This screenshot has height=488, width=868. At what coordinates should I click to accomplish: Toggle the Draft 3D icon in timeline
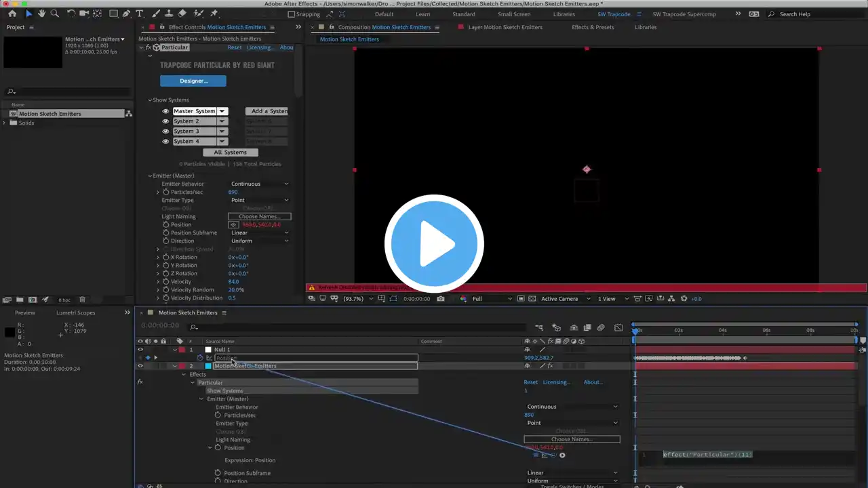pos(557,327)
